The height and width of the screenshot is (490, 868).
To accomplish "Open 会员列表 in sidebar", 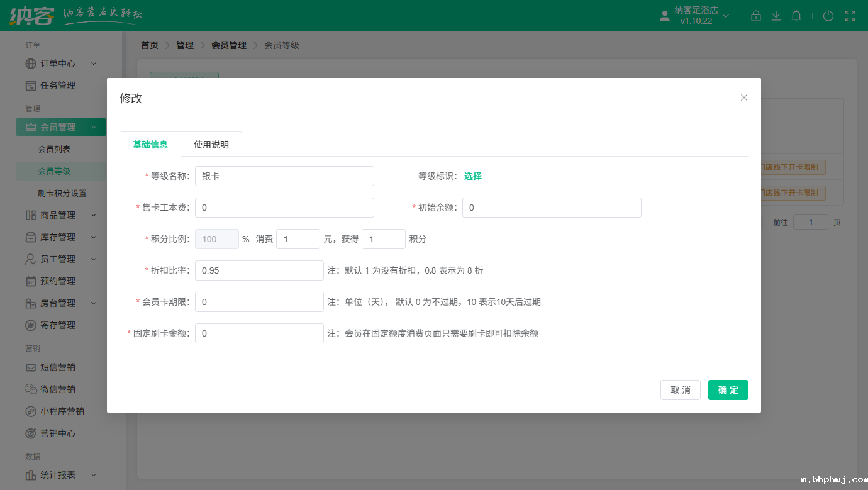I will point(54,149).
